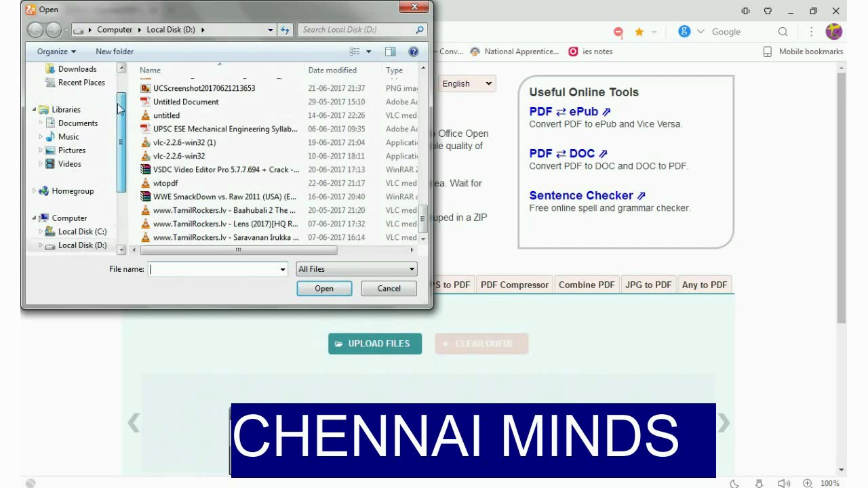Open view options dropdown arrow
The image size is (868, 488).
[368, 52]
